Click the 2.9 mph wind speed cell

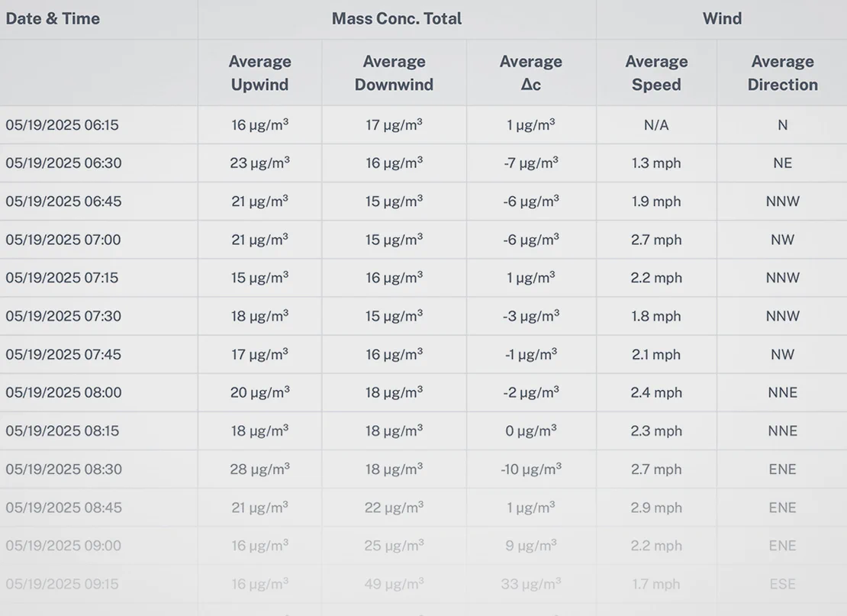pyautogui.click(x=656, y=508)
